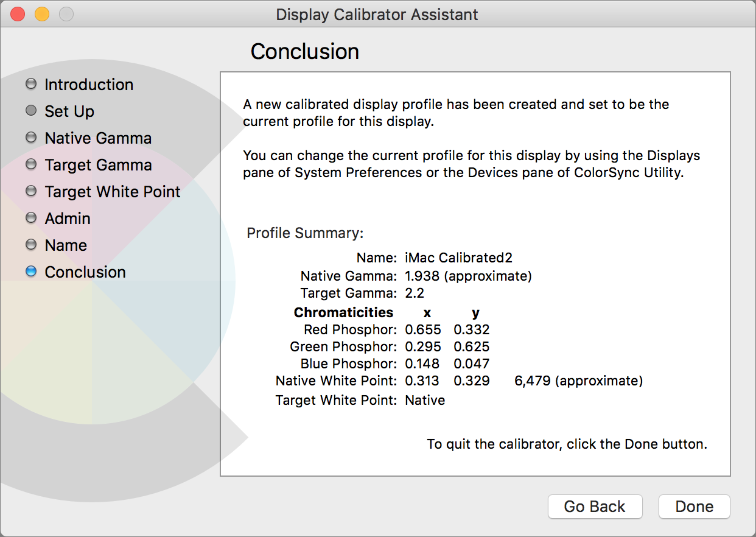This screenshot has width=756, height=537.
Task: Click Red Phosphor x value "0.655"
Action: coord(423,330)
